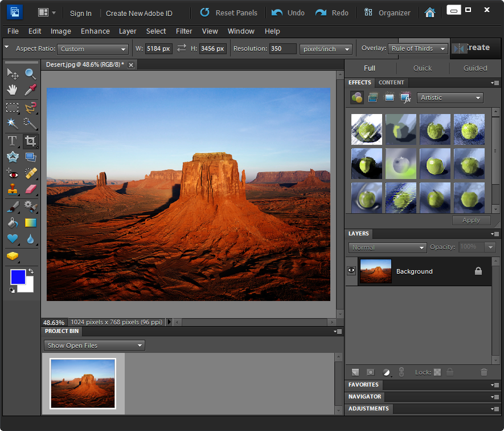The height and width of the screenshot is (431, 504).
Task: Select the Paint Bucket tool
Action: tap(12, 223)
